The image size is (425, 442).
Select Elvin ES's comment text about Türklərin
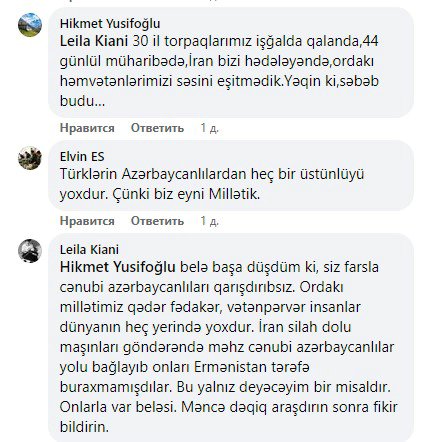(212, 184)
